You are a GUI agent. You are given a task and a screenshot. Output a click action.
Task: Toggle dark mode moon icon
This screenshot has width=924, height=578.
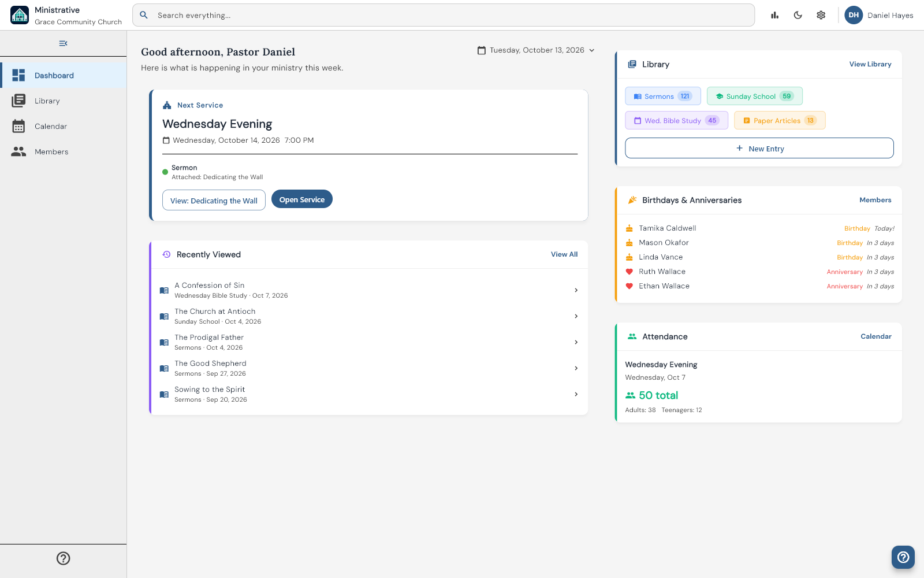pyautogui.click(x=798, y=16)
